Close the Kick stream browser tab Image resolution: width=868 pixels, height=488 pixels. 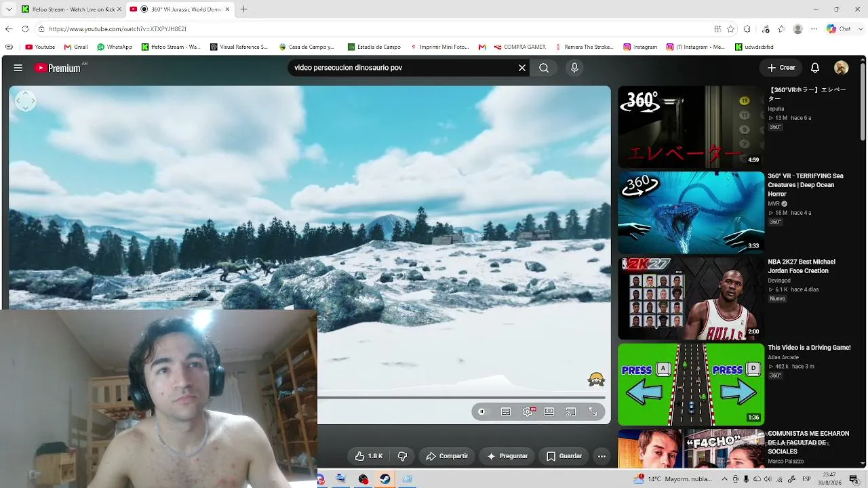(x=119, y=9)
